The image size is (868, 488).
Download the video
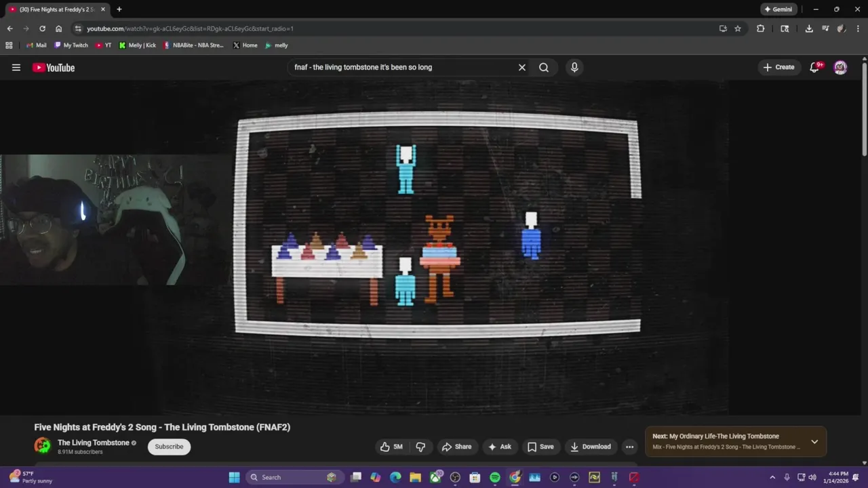tap(591, 447)
